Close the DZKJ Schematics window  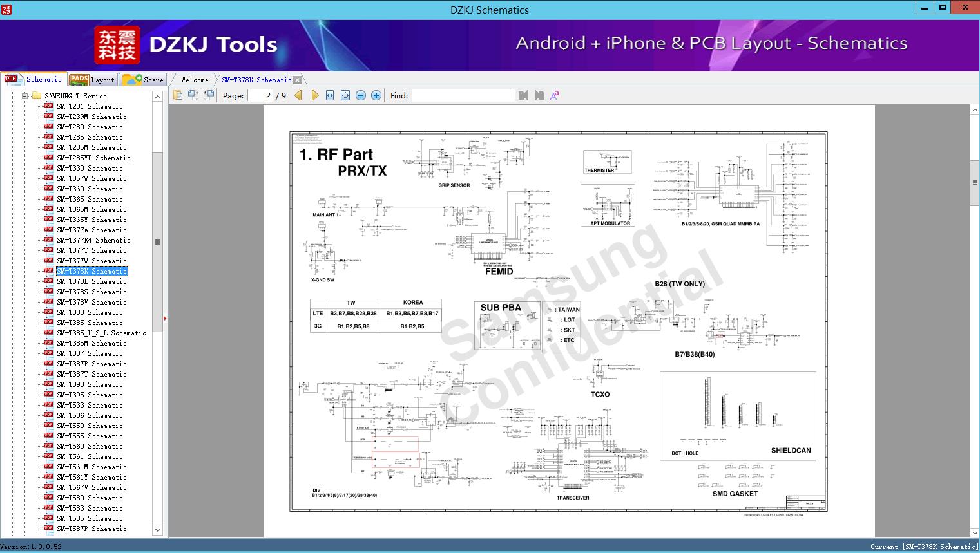point(965,8)
